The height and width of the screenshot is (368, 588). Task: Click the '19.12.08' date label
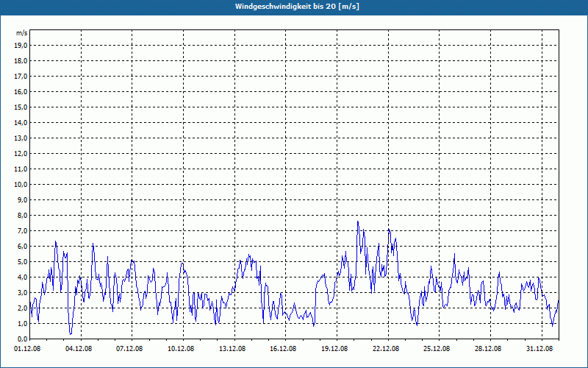tap(334, 349)
